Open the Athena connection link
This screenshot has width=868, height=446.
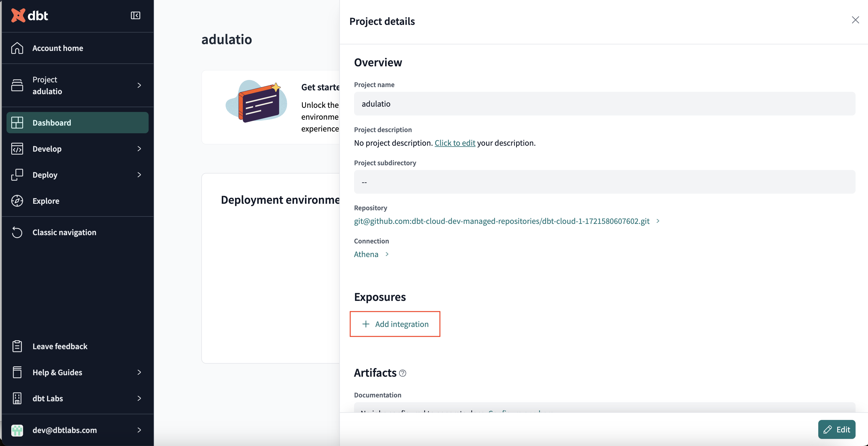366,254
